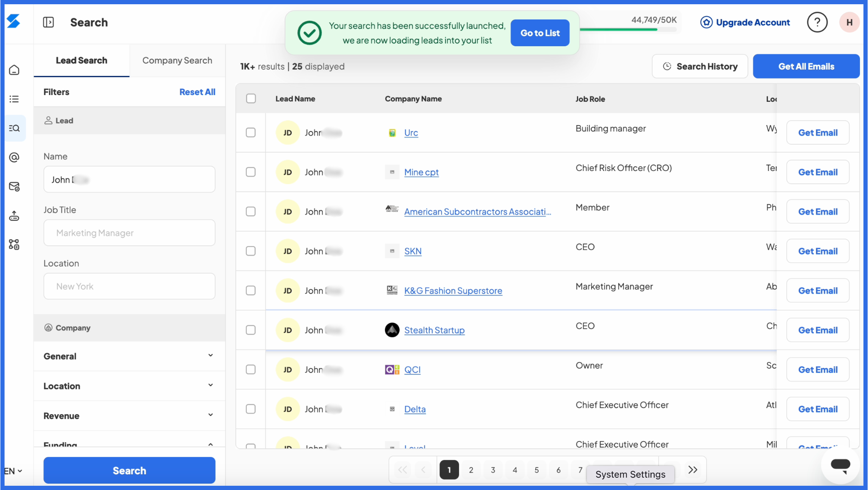Go to results page 2
Viewport: 868px width, 490px height.
(x=471, y=470)
